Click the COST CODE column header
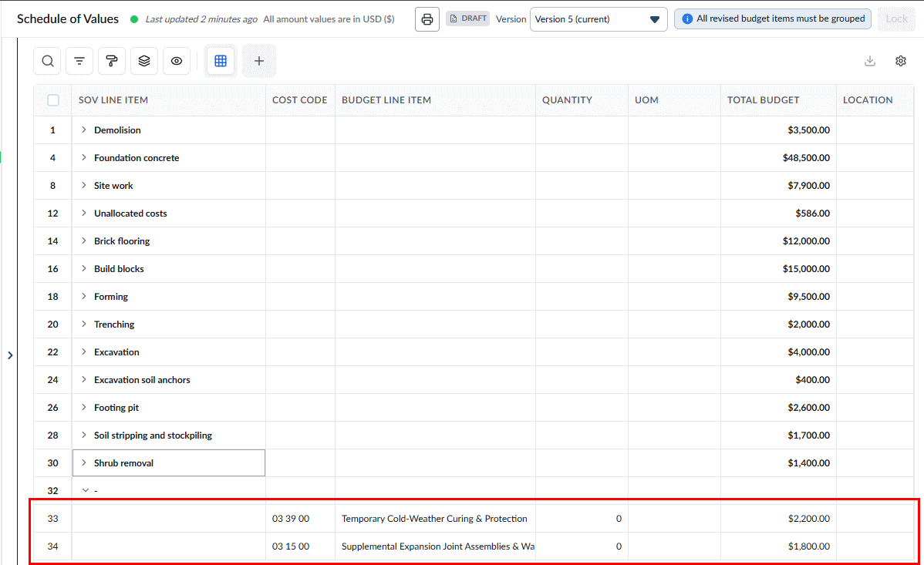Screen dimensions: 924x565 299,100
